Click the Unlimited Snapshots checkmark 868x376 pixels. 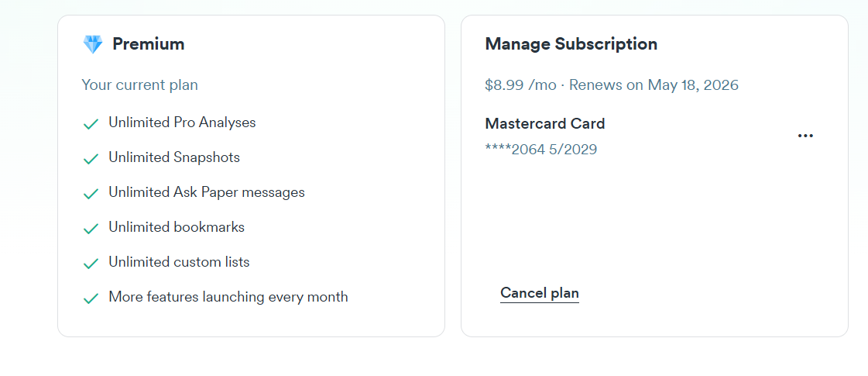point(91,159)
